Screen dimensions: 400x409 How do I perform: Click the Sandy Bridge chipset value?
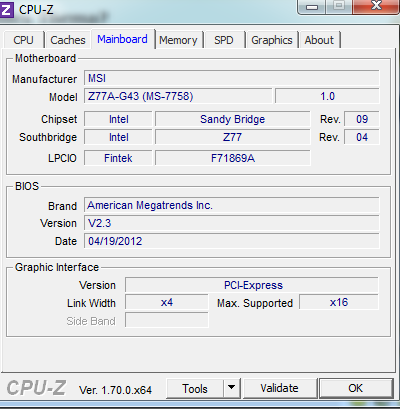[x=233, y=119]
